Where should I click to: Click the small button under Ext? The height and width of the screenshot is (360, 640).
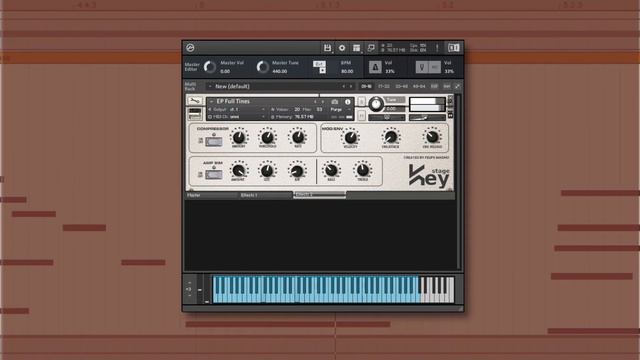click(x=322, y=71)
